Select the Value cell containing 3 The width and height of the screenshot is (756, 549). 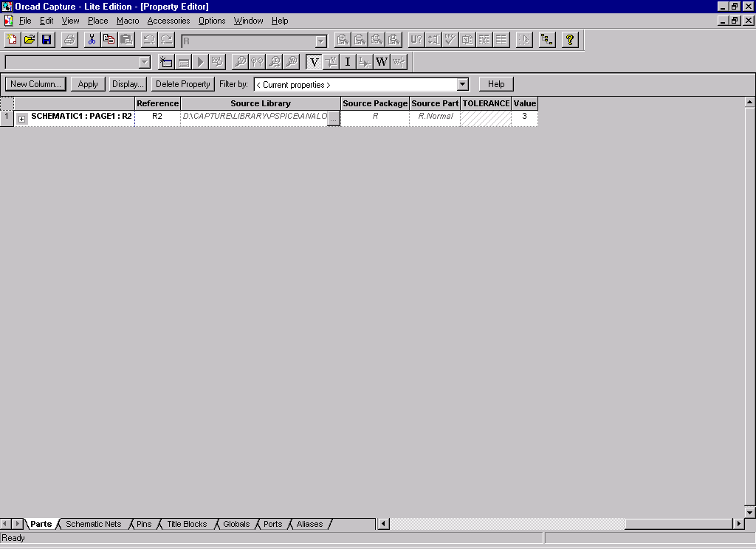pos(525,118)
